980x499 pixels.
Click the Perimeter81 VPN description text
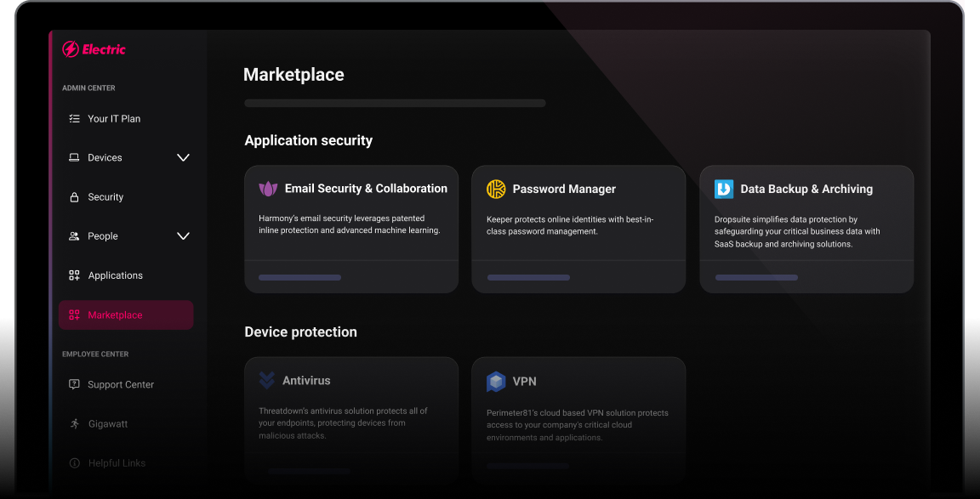pyautogui.click(x=578, y=425)
